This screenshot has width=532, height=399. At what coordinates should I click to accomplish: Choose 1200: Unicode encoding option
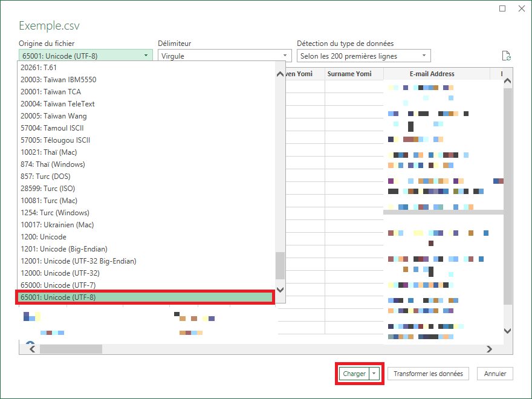pos(44,237)
